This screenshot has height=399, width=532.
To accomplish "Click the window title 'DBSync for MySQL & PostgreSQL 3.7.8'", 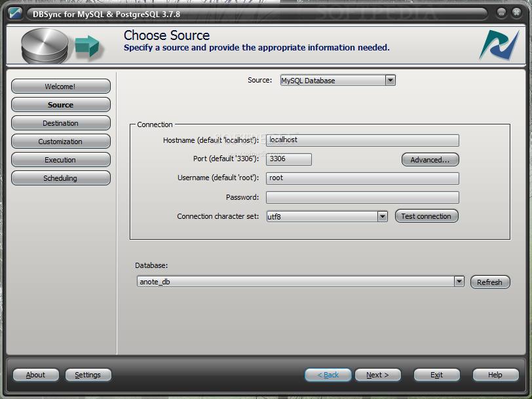I will pos(106,14).
